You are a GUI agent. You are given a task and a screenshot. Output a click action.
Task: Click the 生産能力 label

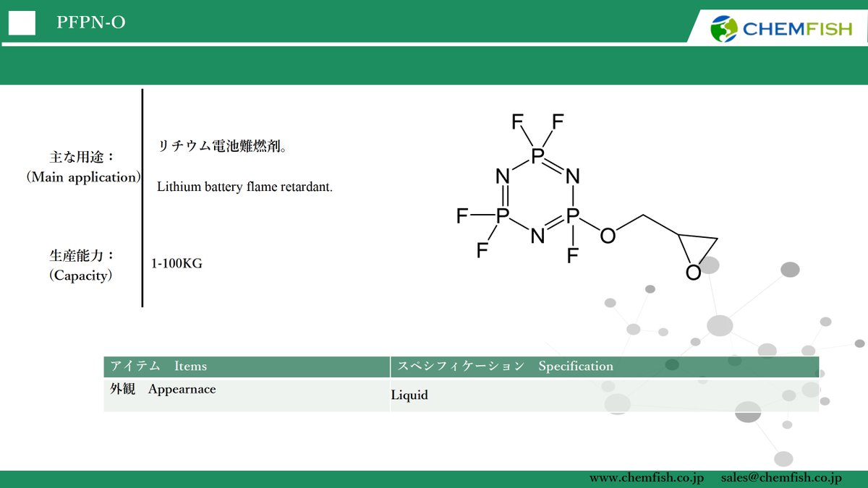tap(82, 256)
